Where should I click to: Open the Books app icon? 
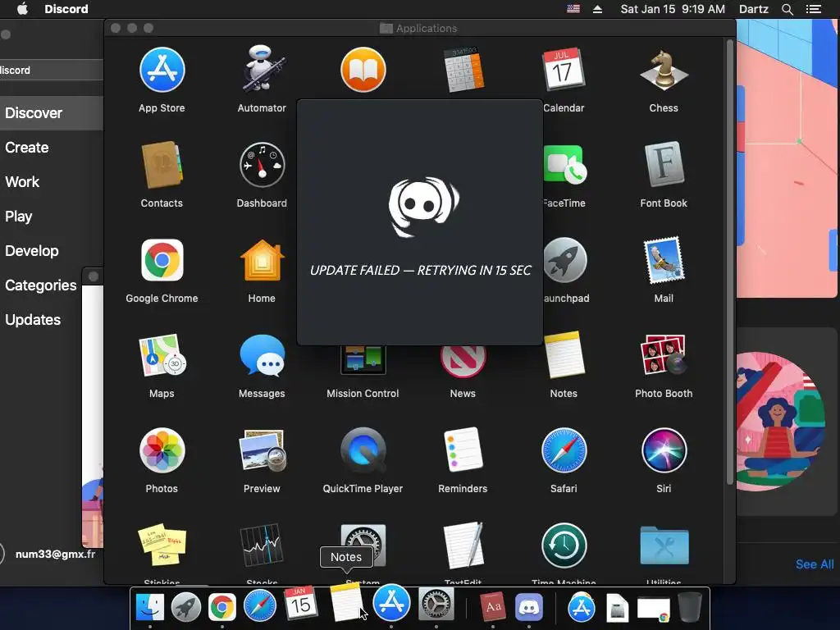[x=363, y=71]
